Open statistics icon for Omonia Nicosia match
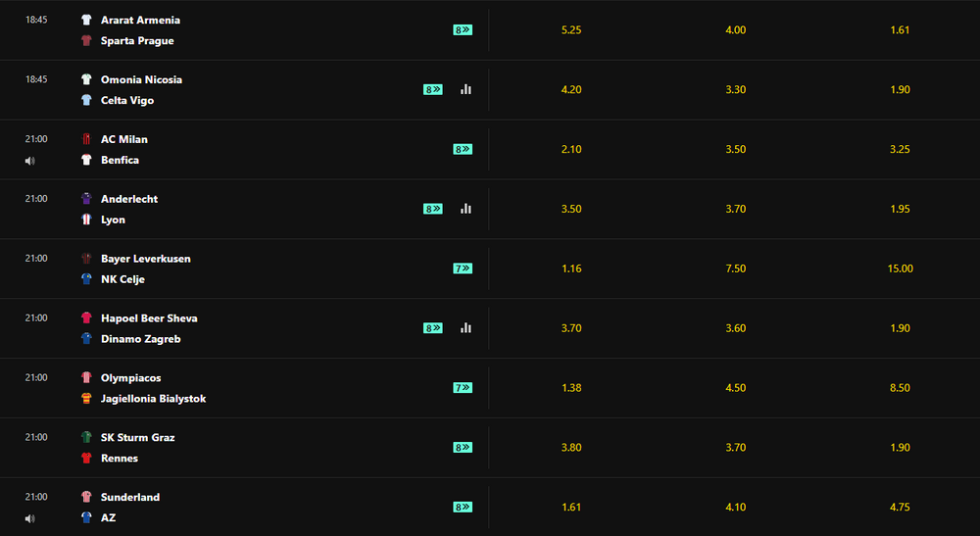The image size is (980, 536). 465,89
